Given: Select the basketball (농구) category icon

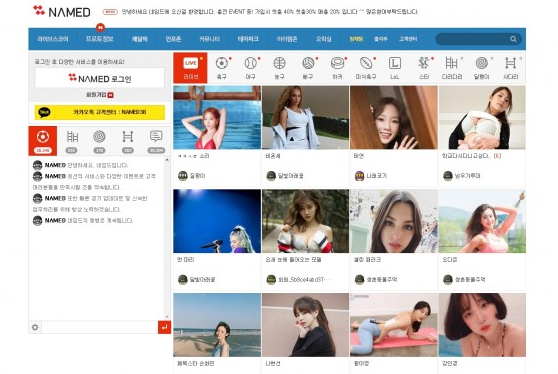Looking at the screenshot, I should 279,63.
